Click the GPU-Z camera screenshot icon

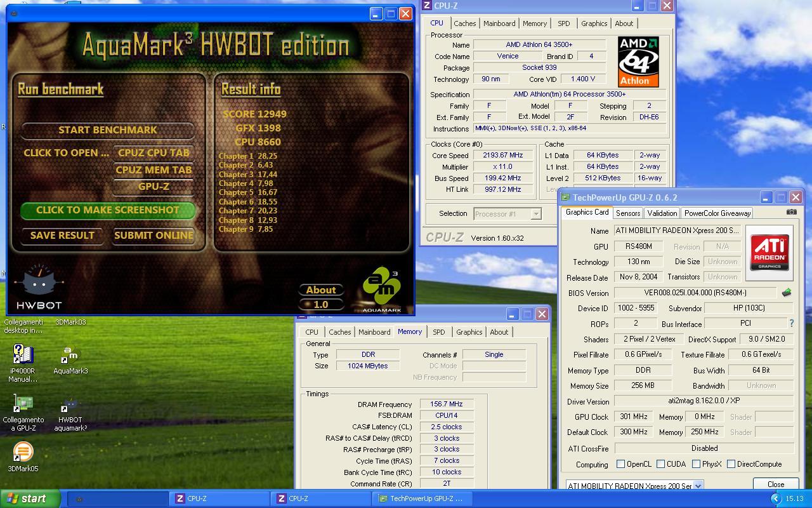tap(791, 212)
